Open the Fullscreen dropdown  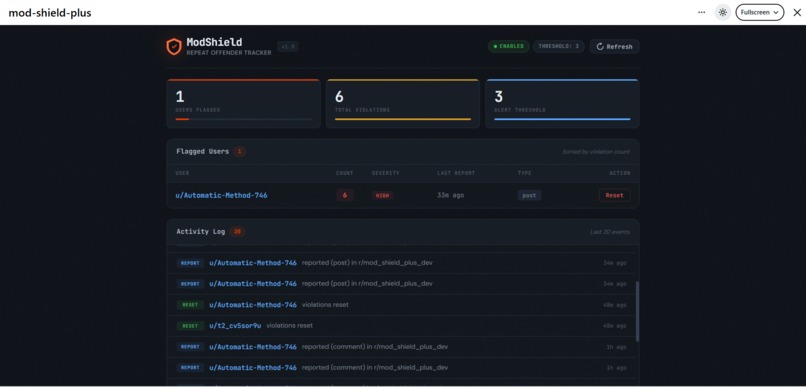[x=760, y=12]
